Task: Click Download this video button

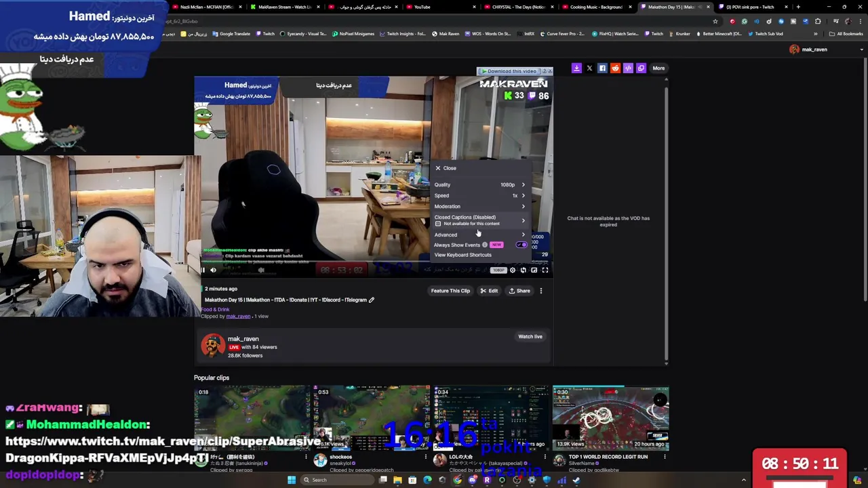Action: tap(509, 71)
